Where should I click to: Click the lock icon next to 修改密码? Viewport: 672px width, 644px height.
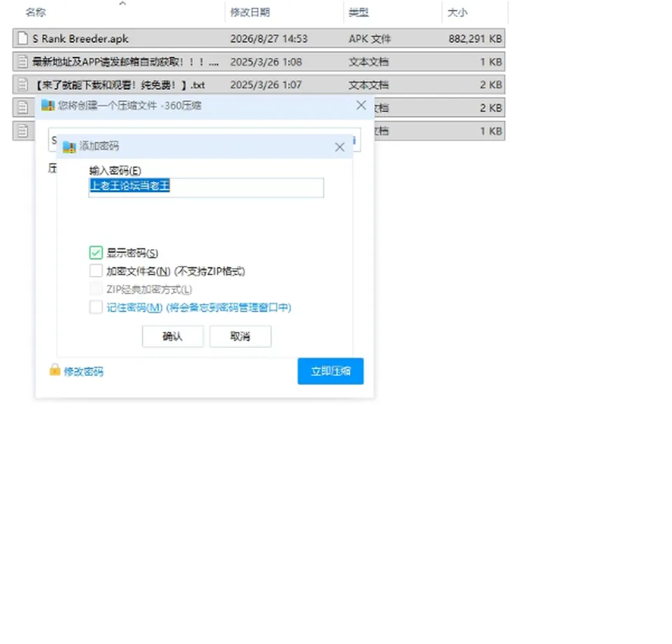(x=55, y=370)
